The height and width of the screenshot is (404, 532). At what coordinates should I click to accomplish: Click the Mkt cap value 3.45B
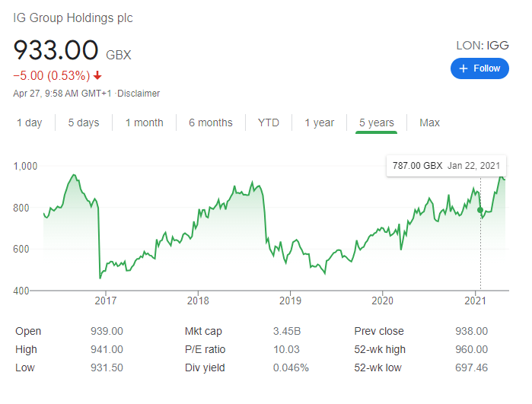pos(287,331)
